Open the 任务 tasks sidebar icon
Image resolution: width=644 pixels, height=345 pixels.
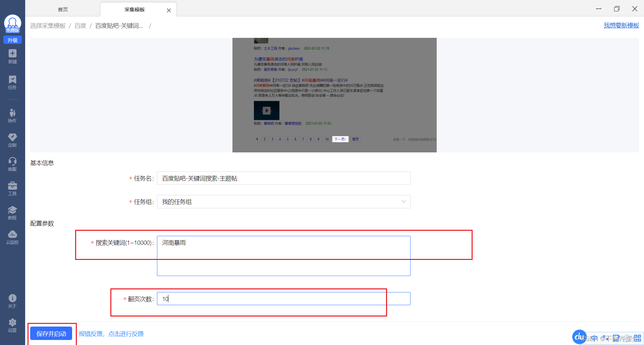pos(12,83)
